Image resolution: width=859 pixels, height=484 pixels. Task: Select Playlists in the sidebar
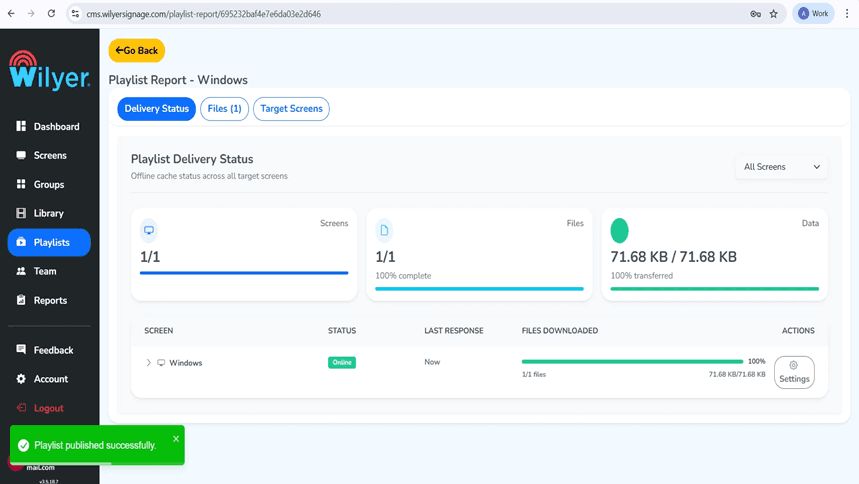(x=49, y=242)
